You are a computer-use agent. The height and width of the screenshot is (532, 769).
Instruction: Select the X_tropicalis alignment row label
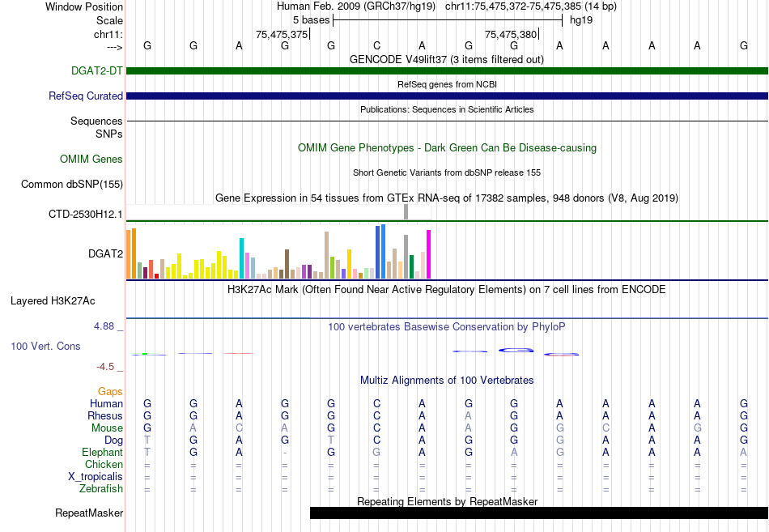(96, 477)
